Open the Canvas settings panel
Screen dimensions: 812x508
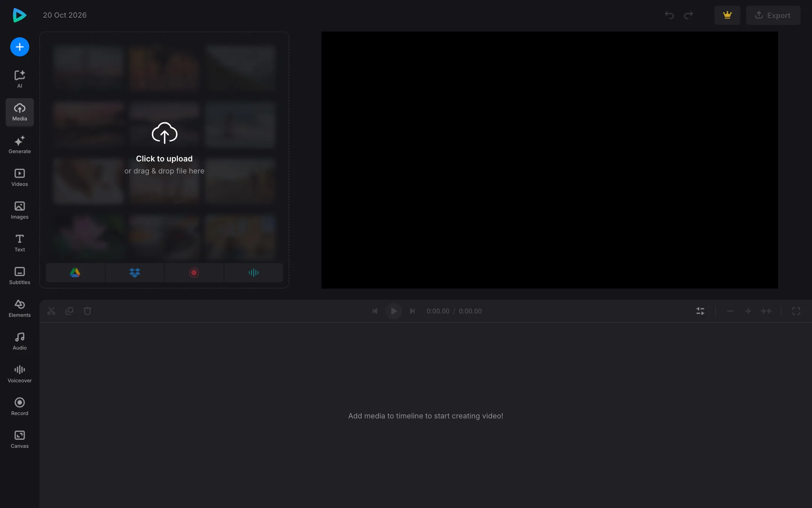(x=20, y=440)
